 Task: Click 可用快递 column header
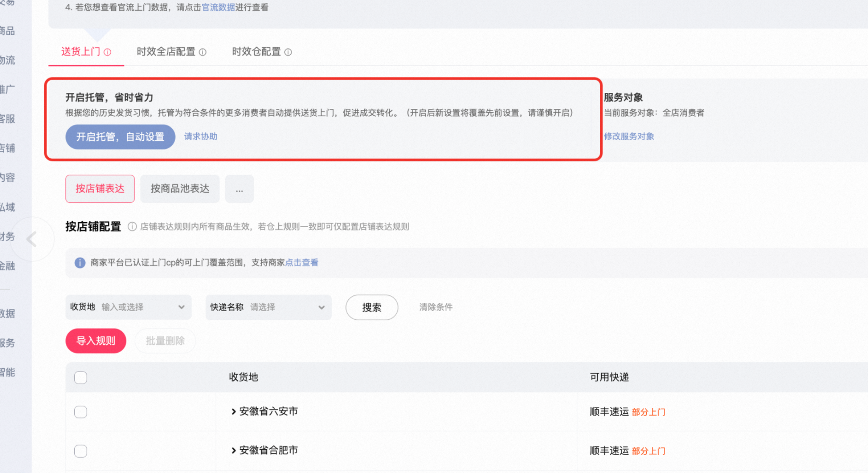coord(609,377)
